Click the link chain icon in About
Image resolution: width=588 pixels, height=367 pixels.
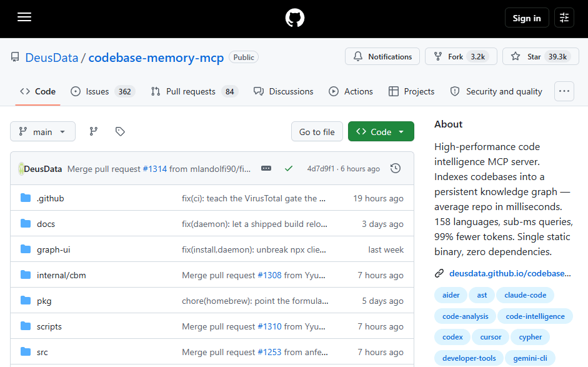pos(439,274)
